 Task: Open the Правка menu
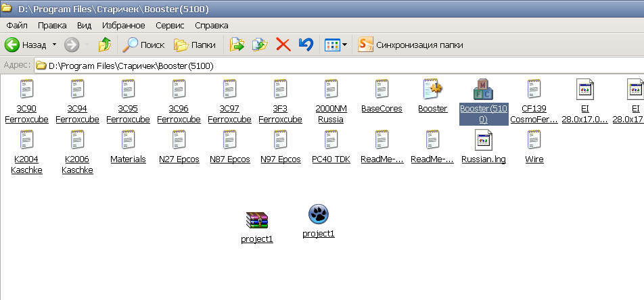point(52,26)
